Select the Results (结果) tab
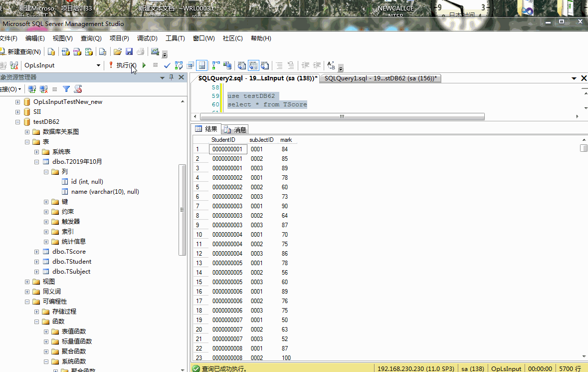 coord(206,129)
